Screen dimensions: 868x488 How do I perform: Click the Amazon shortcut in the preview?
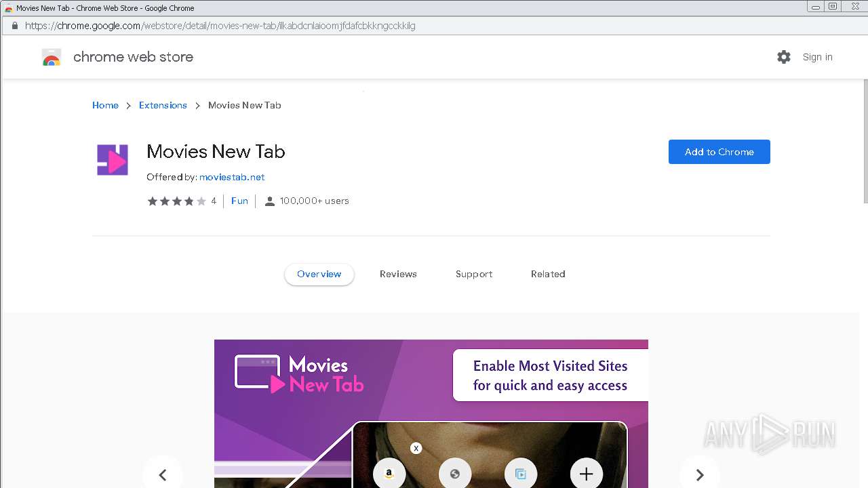click(389, 474)
